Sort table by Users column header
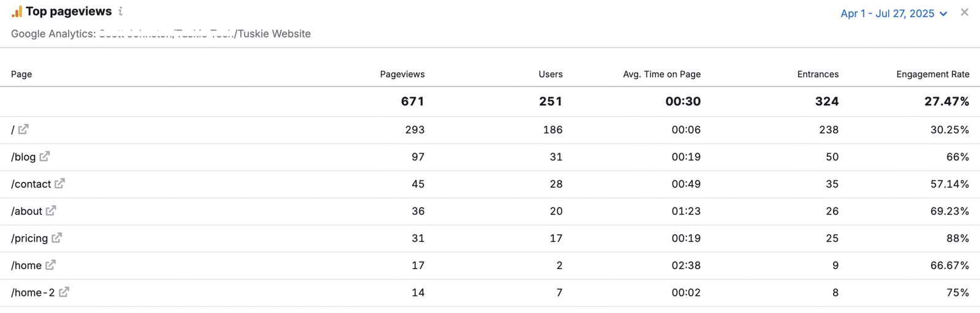Image resolution: width=980 pixels, height=313 pixels. pos(550,74)
